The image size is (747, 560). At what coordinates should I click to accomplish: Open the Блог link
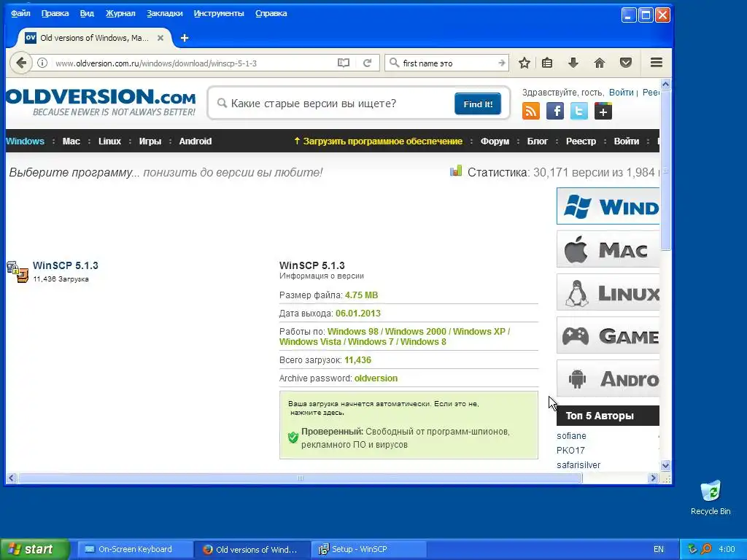pos(538,141)
